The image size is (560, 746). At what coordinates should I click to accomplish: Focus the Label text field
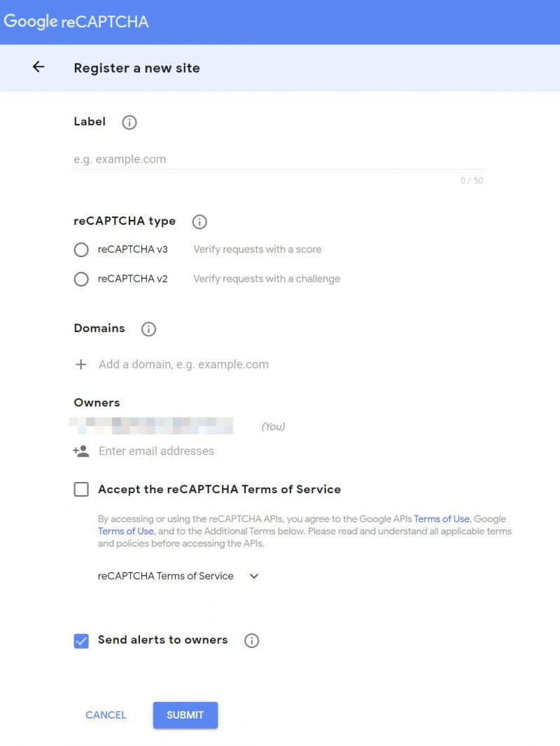[278, 159]
